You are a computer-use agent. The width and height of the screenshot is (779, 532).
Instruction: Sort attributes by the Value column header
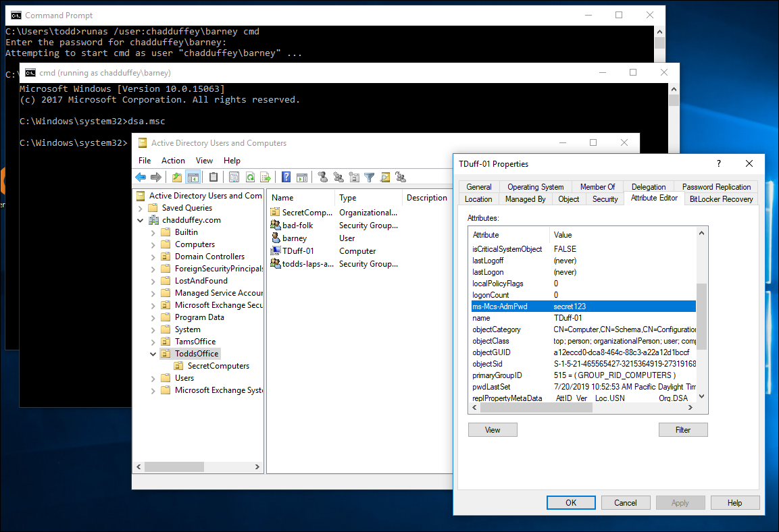click(x=622, y=235)
